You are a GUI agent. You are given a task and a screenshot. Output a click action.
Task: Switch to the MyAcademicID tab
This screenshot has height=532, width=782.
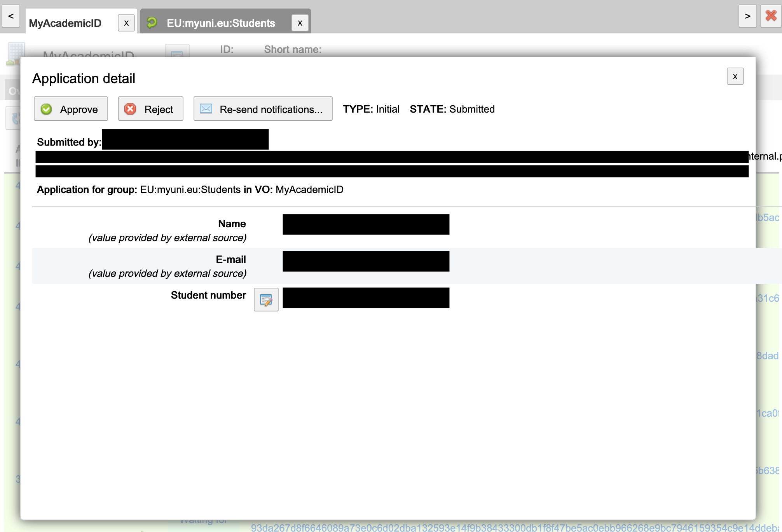pyautogui.click(x=65, y=23)
